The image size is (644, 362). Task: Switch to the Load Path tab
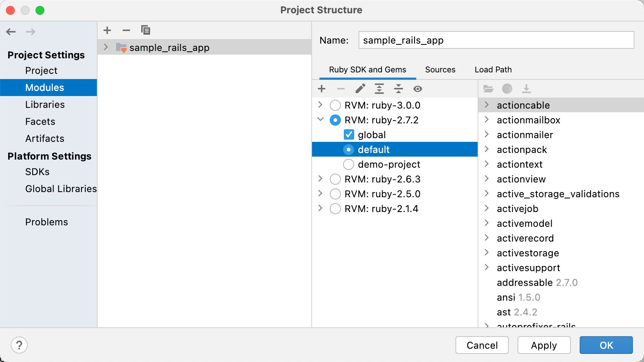pos(493,70)
